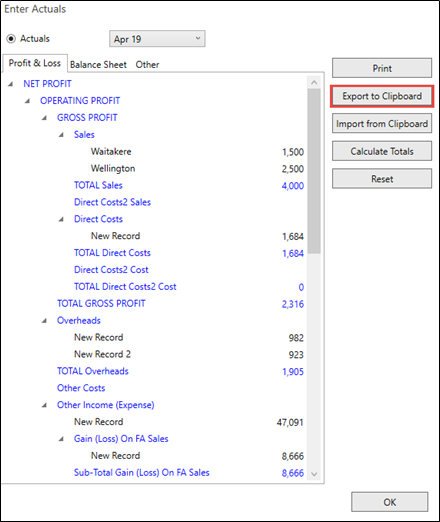
Task: Open the Apr 19 period dropdown
Action: click(157, 39)
